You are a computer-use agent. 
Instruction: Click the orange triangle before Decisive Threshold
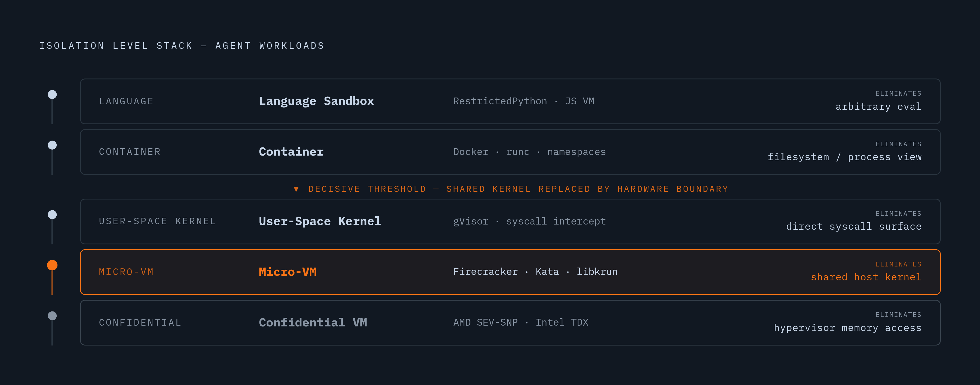[x=296, y=189]
